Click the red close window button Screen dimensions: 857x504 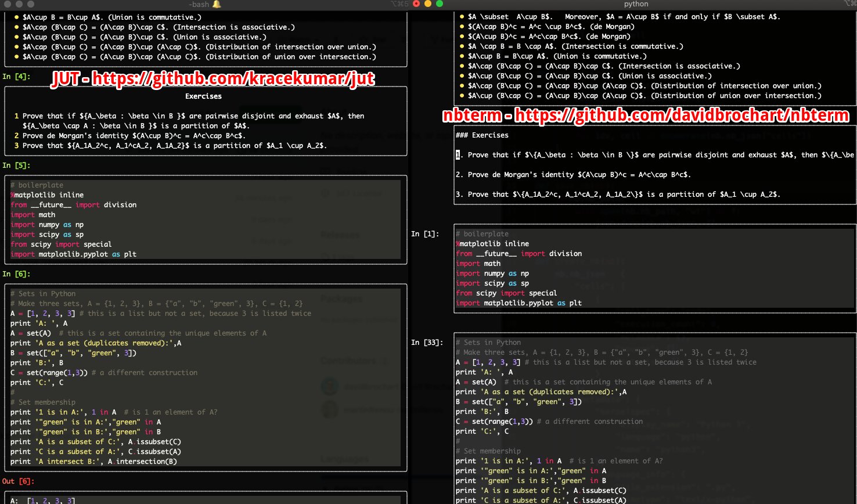pyautogui.click(x=416, y=3)
